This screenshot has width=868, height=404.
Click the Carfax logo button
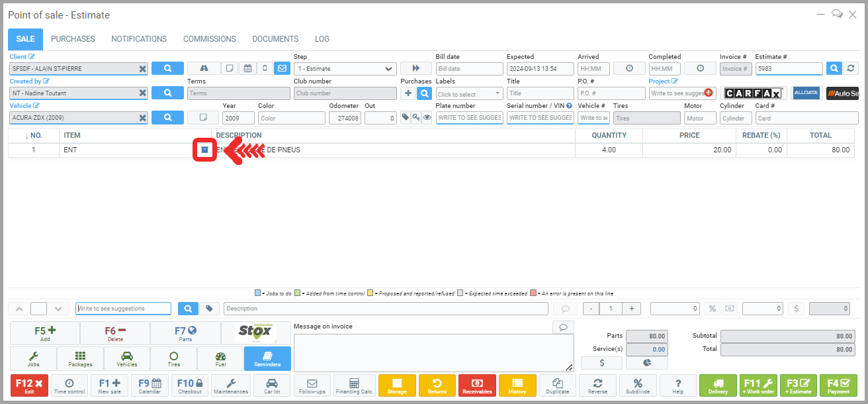(x=754, y=93)
